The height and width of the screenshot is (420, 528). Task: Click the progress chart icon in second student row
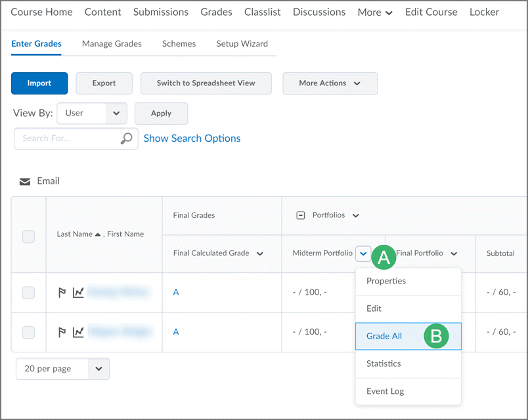[78, 332]
